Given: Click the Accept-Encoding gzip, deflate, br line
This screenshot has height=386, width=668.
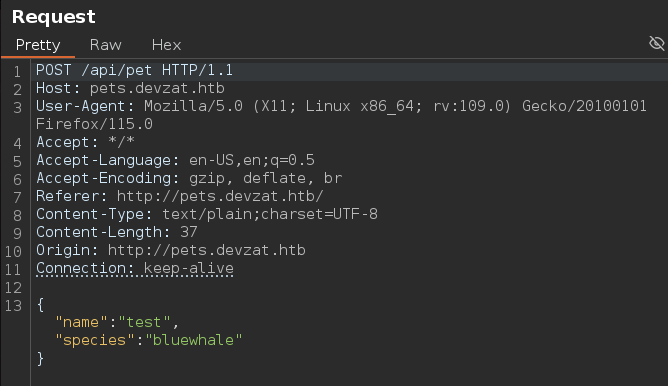Looking at the screenshot, I should click(189, 178).
